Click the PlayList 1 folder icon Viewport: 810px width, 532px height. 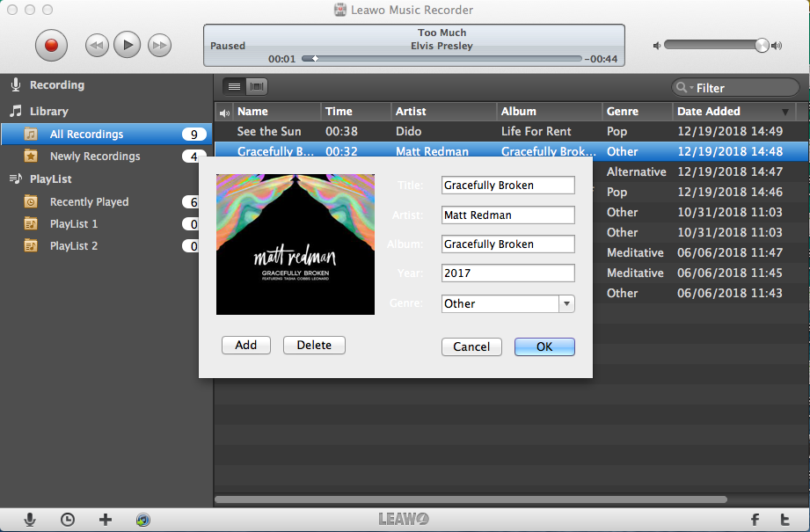31,224
